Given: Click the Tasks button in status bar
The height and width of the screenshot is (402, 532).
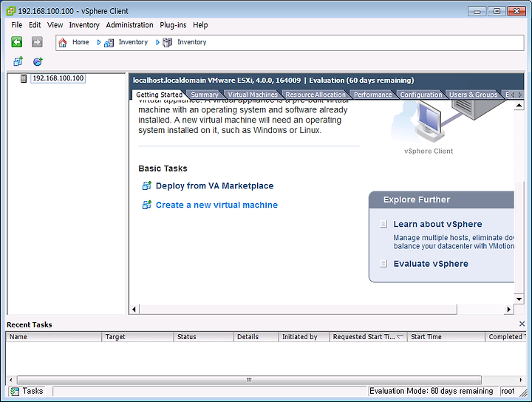Looking at the screenshot, I should pos(27,391).
